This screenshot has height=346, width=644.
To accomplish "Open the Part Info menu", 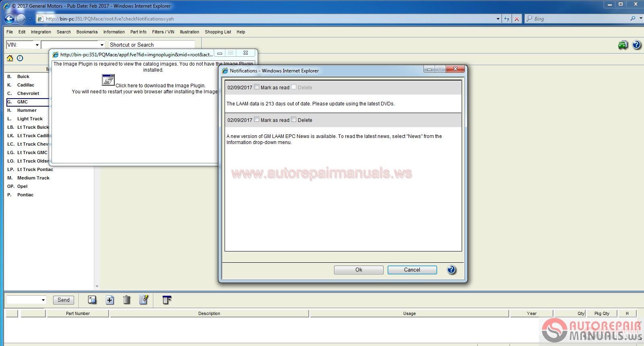I will [x=138, y=32].
